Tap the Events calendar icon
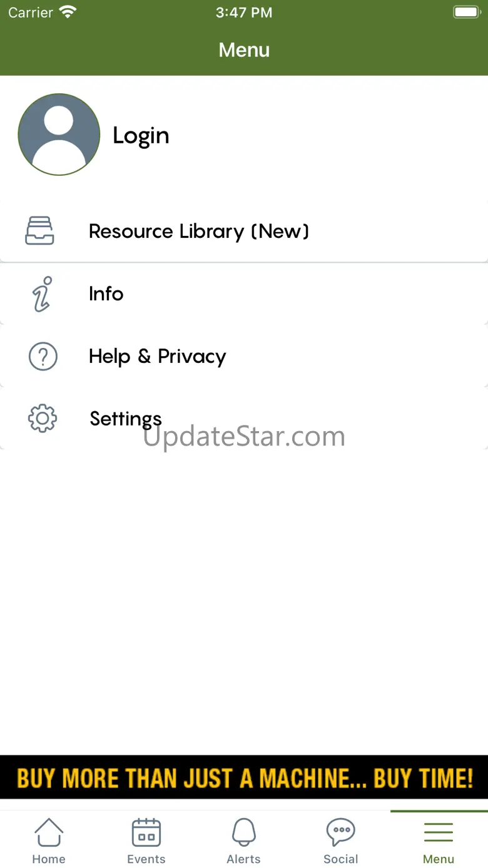Image resolution: width=488 pixels, height=868 pixels. (x=146, y=832)
